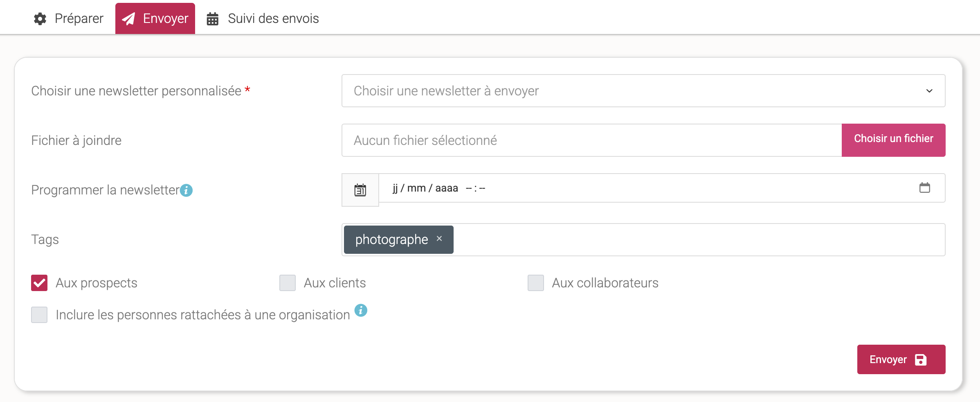Click info icon beside organisation option
980x402 pixels.
(361, 311)
